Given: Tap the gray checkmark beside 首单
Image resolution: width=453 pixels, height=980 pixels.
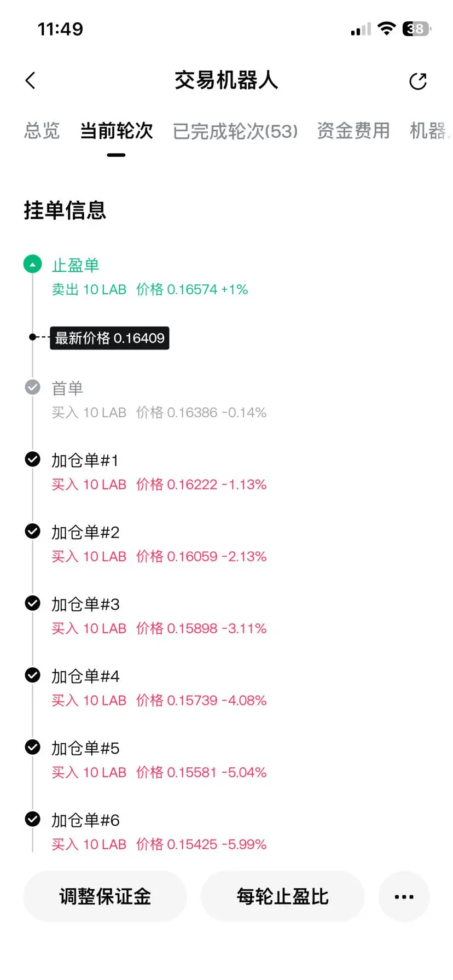Looking at the screenshot, I should point(33,387).
